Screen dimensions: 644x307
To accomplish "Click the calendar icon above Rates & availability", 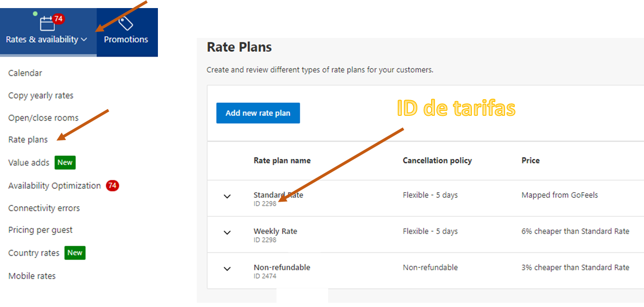I will 47,24.
